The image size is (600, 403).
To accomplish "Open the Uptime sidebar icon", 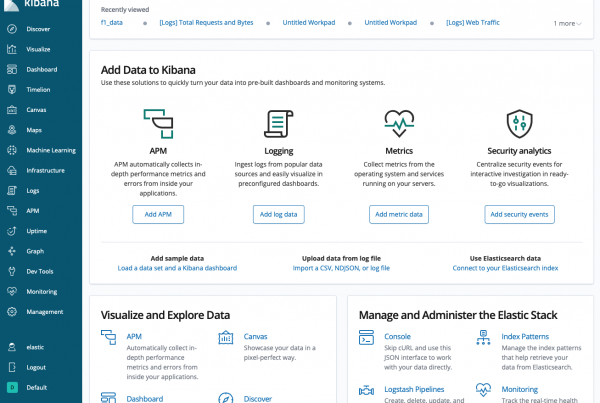I will (x=12, y=231).
